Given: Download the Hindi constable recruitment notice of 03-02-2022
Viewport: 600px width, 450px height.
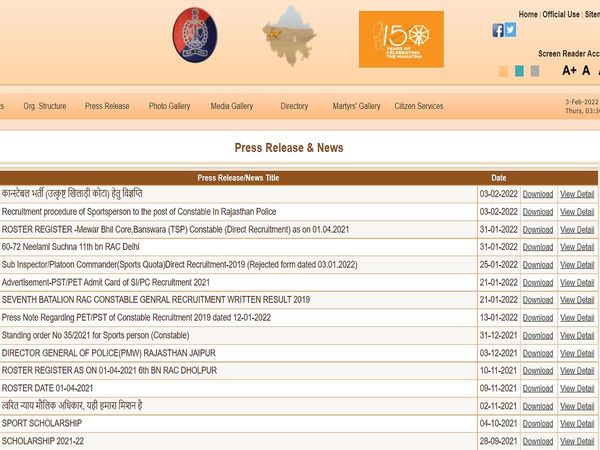Looking at the screenshot, I should [538, 194].
